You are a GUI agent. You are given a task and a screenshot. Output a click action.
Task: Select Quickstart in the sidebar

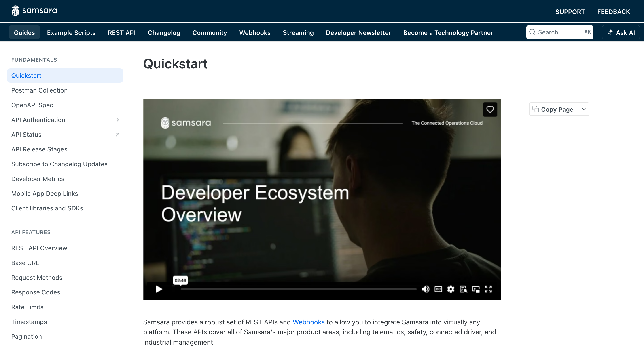tap(65, 76)
